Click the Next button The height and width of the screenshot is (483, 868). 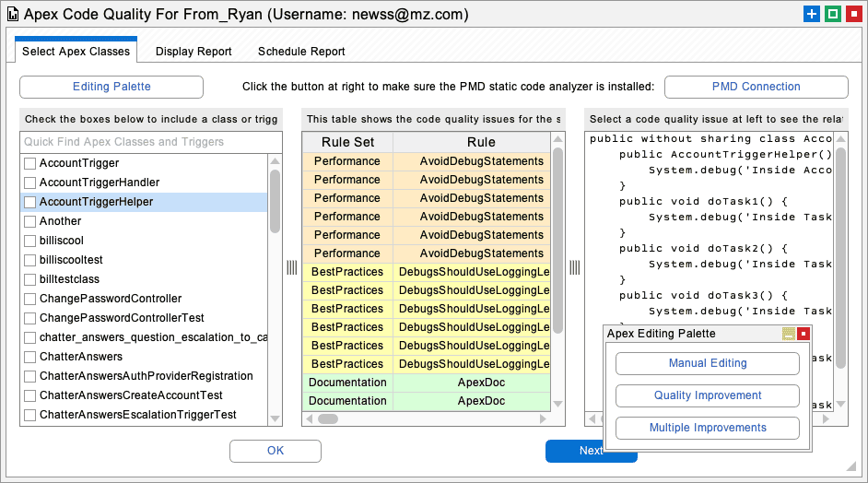[x=592, y=451]
